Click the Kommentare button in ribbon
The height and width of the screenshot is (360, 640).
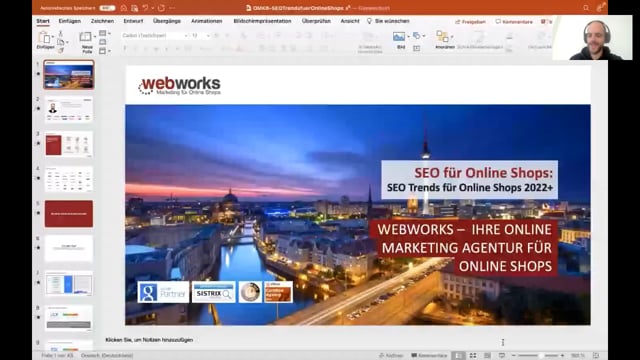pos(514,22)
